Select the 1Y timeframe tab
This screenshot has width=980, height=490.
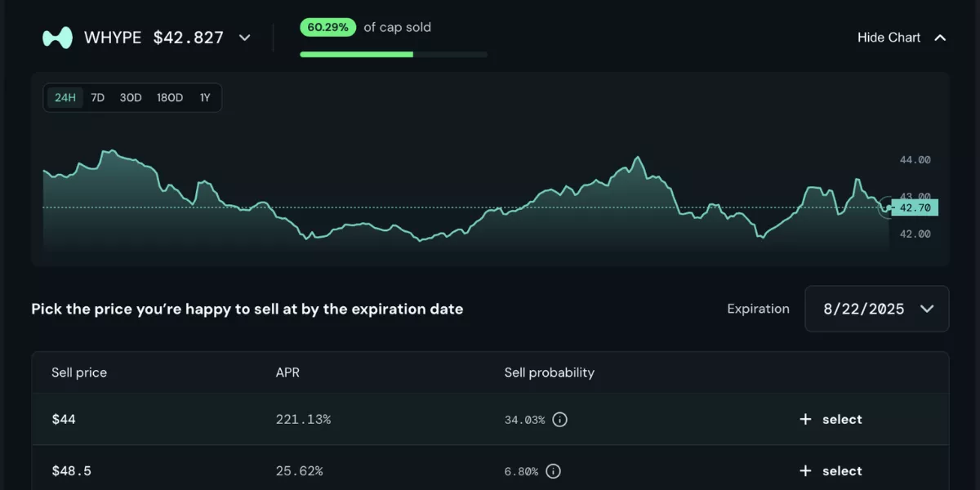tap(205, 96)
